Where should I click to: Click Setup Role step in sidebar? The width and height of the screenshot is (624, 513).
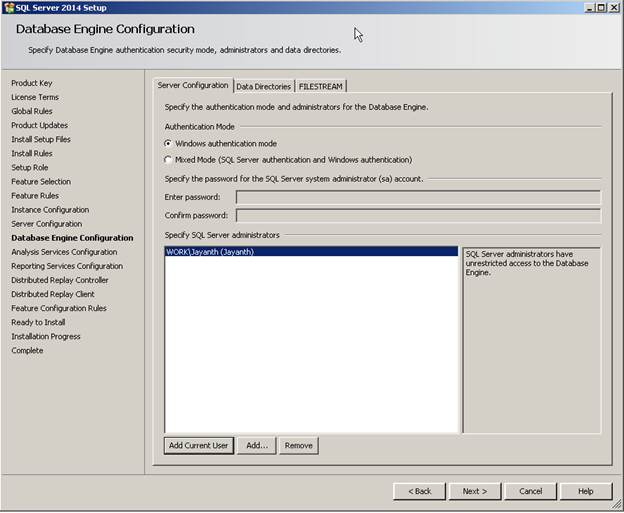pos(30,168)
